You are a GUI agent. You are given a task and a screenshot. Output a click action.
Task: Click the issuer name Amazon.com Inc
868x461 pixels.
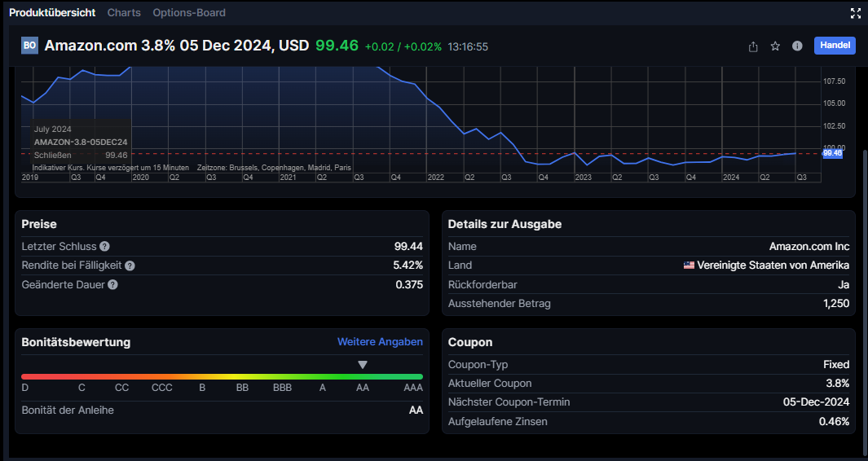click(809, 246)
